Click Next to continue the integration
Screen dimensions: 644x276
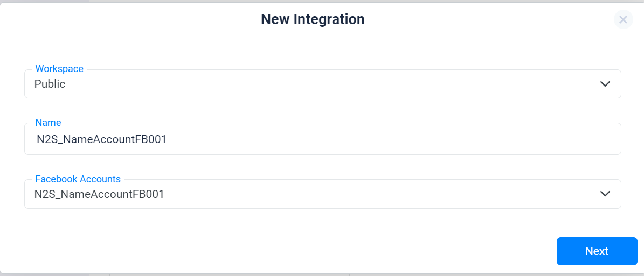[597, 251]
